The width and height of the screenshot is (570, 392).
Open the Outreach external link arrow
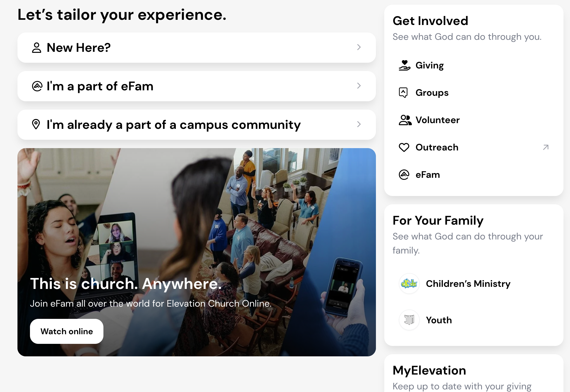coord(546,147)
